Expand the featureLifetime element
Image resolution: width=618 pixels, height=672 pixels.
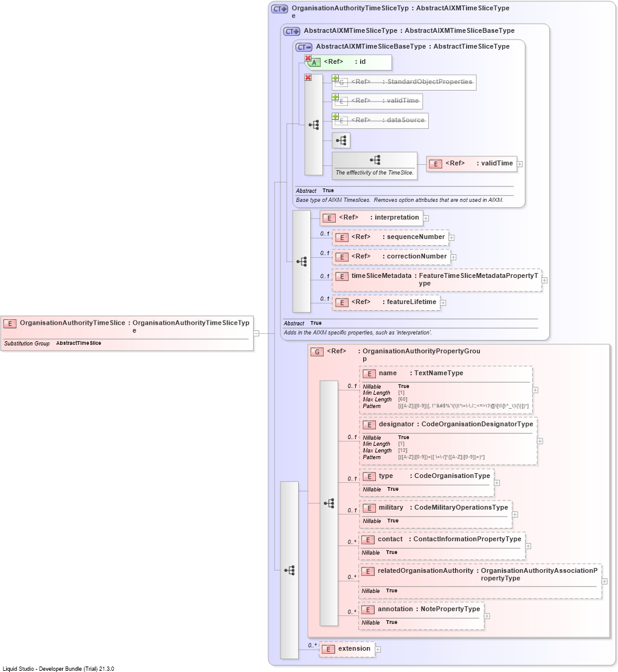click(443, 303)
